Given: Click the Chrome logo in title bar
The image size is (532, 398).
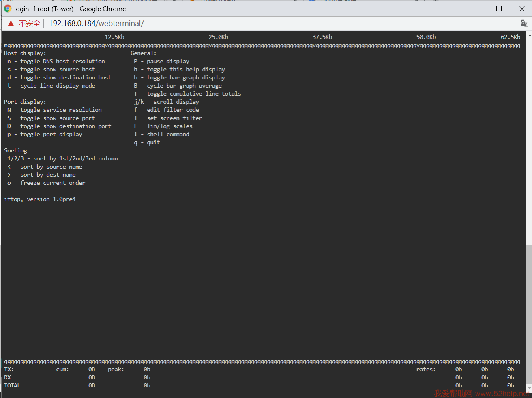Looking at the screenshot, I should 7,9.
